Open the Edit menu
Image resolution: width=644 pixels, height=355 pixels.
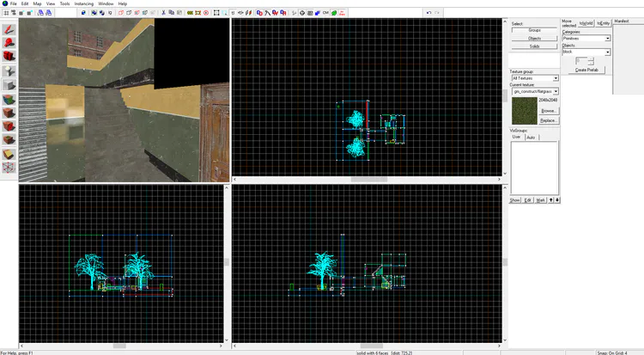(x=25, y=3)
